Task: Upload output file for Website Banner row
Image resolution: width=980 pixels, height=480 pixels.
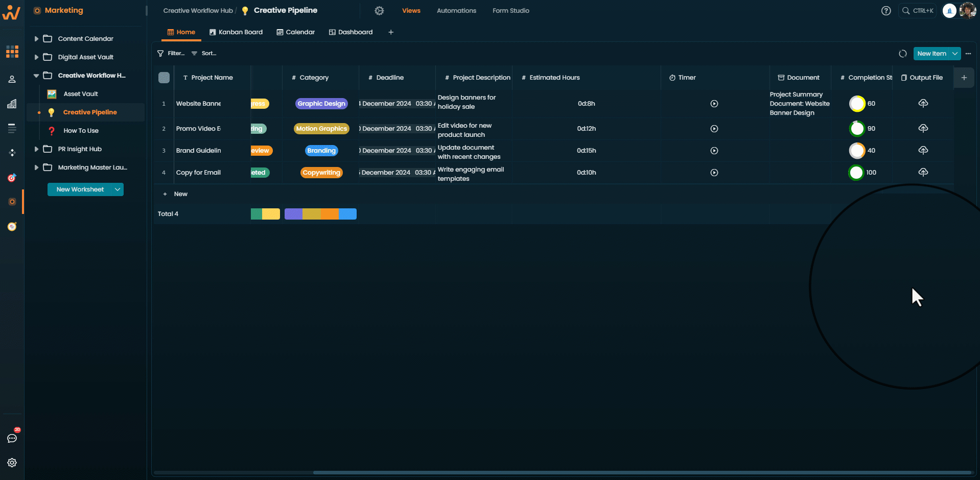Action: 923,104
